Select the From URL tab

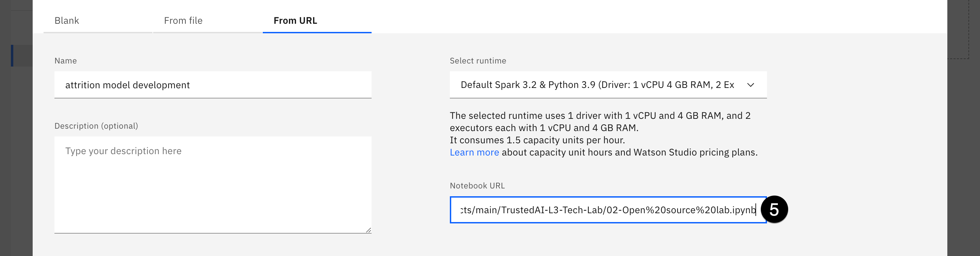[295, 20]
